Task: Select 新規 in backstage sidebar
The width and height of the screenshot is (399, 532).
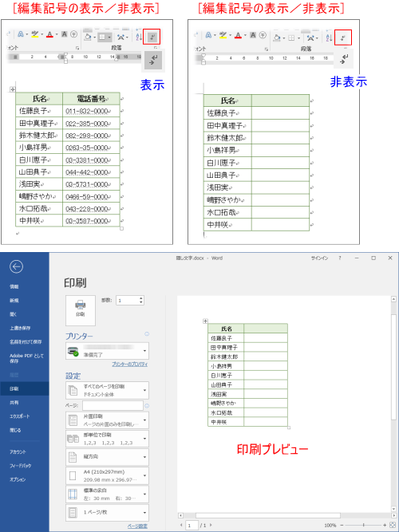Action: click(x=14, y=301)
